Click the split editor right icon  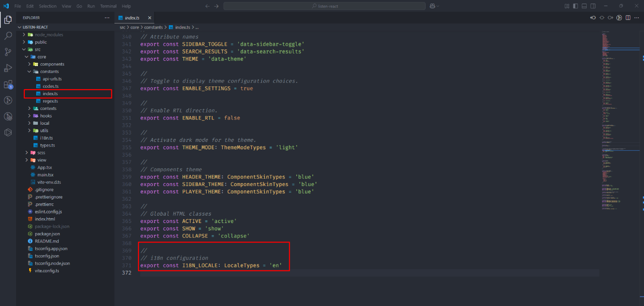[x=628, y=18]
